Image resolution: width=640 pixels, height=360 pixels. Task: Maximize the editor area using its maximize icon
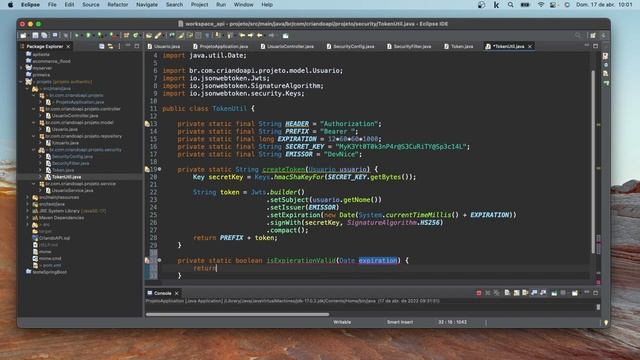coord(596,46)
